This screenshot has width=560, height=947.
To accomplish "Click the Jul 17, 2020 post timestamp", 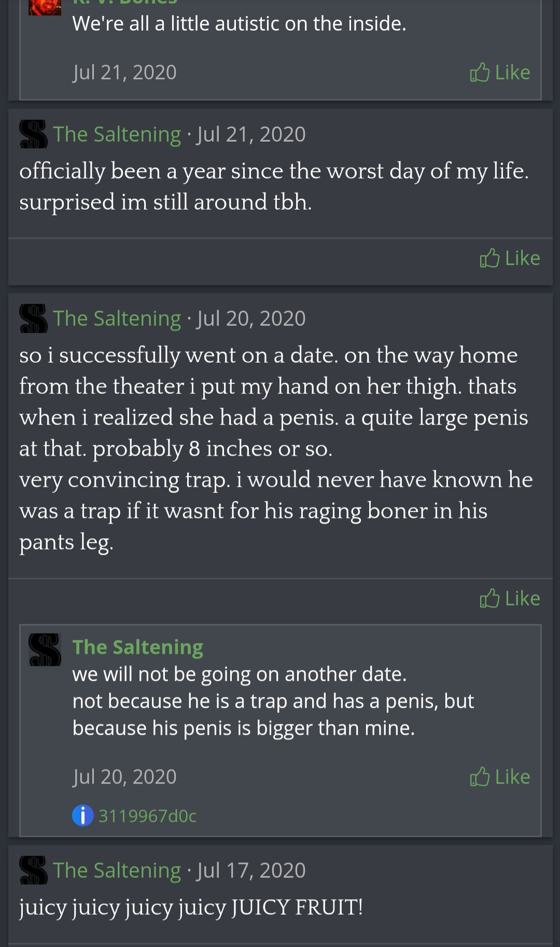I will click(x=251, y=871).
